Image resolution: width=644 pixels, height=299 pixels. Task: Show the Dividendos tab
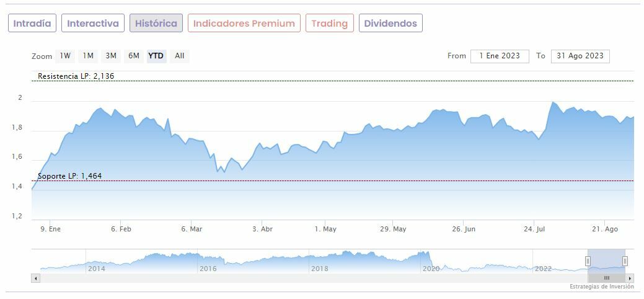(390, 24)
